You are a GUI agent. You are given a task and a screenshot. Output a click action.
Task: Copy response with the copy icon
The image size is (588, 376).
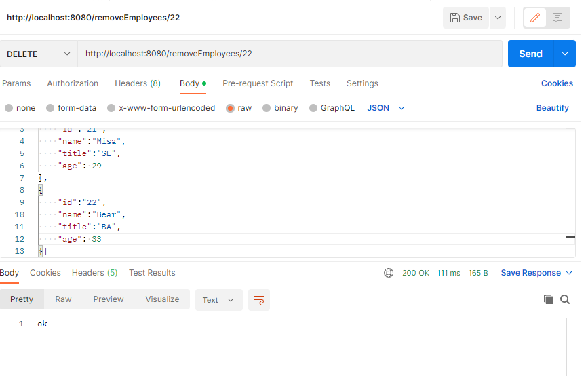tap(549, 299)
